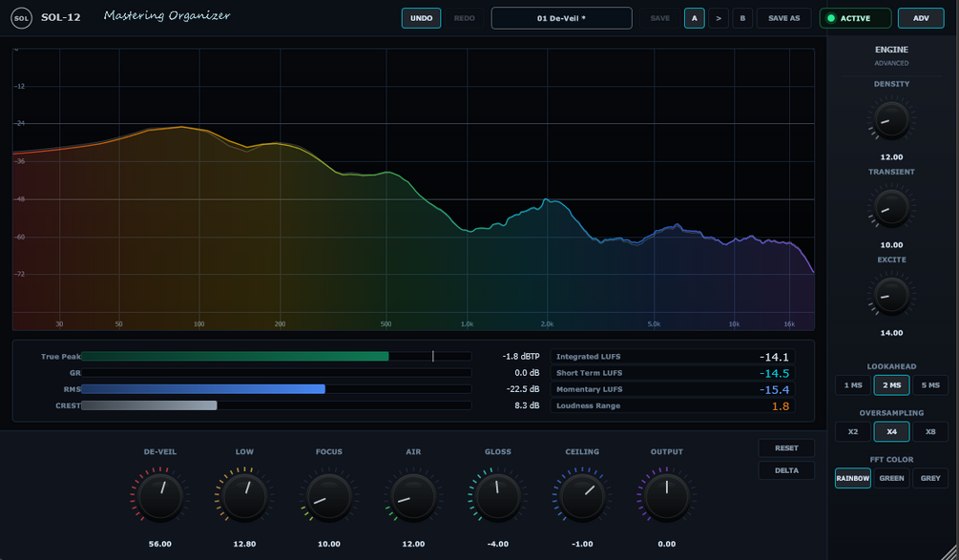The image size is (959, 560).
Task: Click the Integrated LUFS readout field
Action: pos(672,357)
